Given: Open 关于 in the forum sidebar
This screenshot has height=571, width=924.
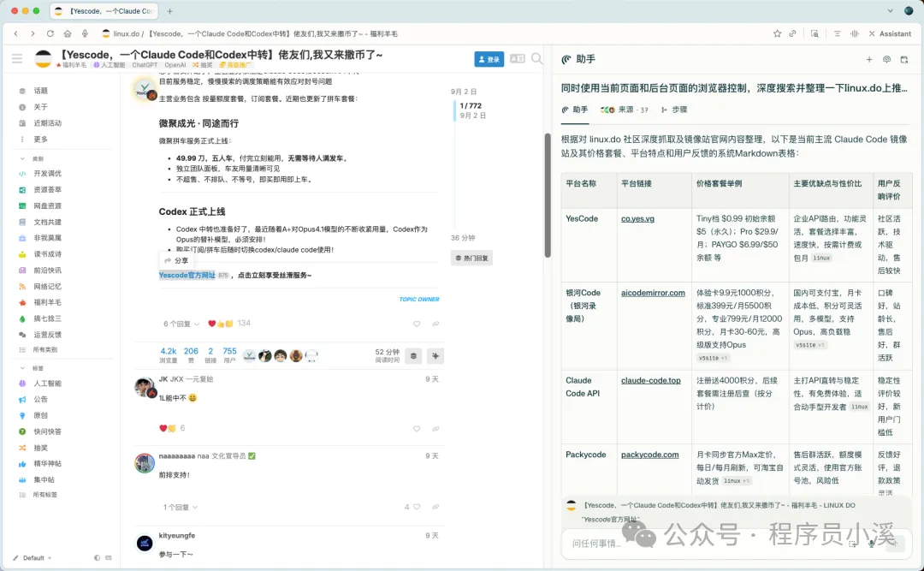Looking at the screenshot, I should coord(40,107).
